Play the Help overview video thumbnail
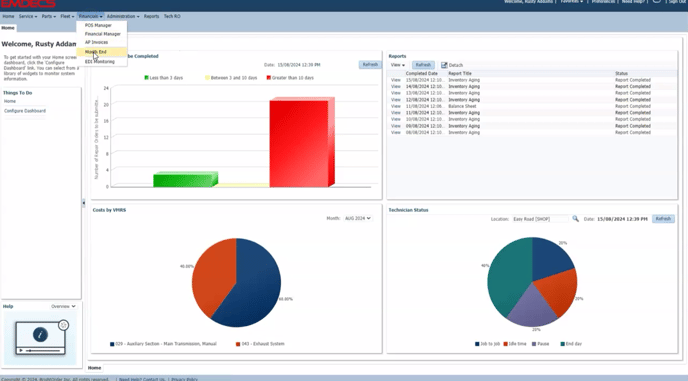 pos(41,338)
